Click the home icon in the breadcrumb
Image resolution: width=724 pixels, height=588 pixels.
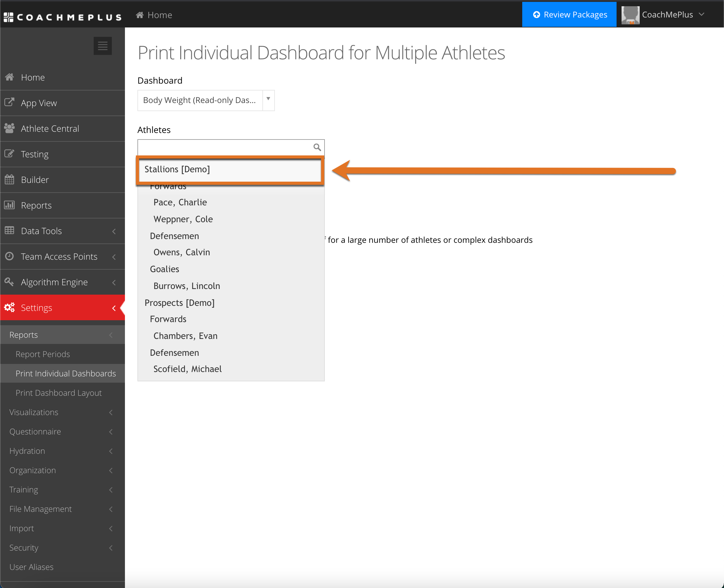click(140, 15)
